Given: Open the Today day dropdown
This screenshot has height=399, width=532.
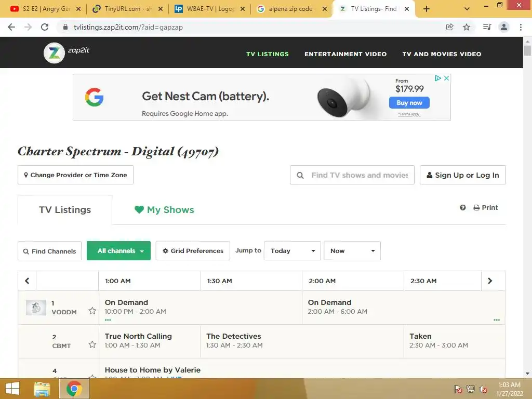Looking at the screenshot, I should [292, 251].
